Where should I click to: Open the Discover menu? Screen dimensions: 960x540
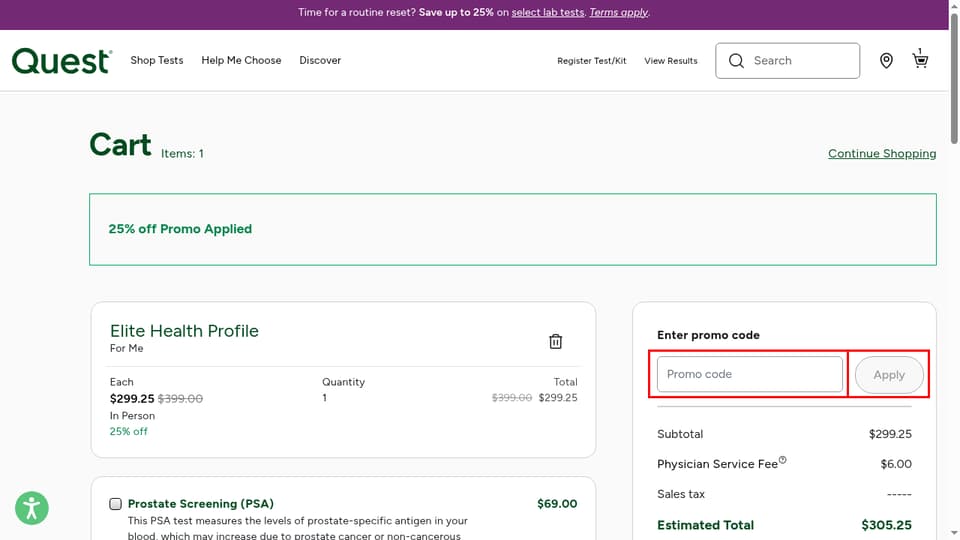click(320, 60)
